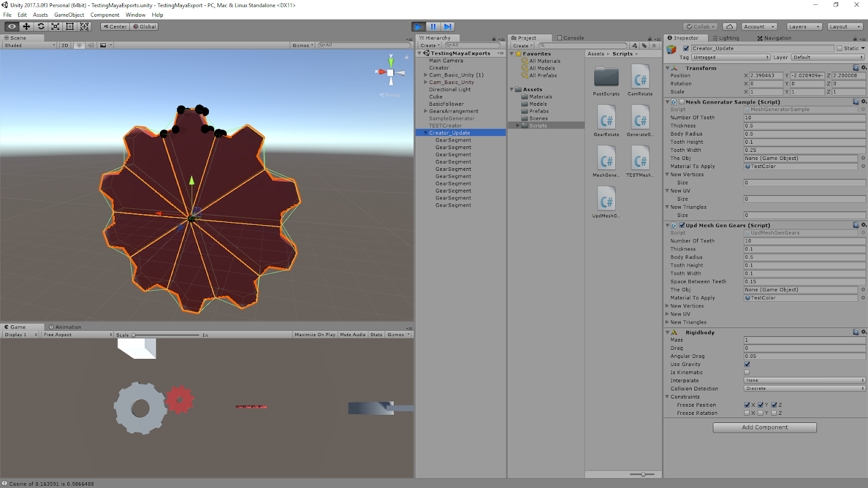Open the Hierarchy Create dropdown
Viewport: 868px width, 488px height.
430,46
